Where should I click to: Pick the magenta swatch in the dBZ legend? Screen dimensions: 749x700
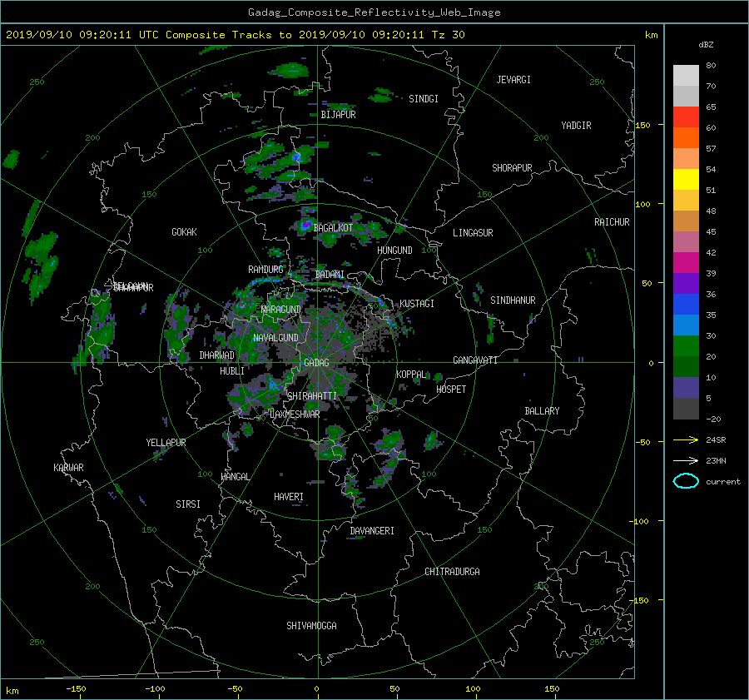click(x=686, y=263)
